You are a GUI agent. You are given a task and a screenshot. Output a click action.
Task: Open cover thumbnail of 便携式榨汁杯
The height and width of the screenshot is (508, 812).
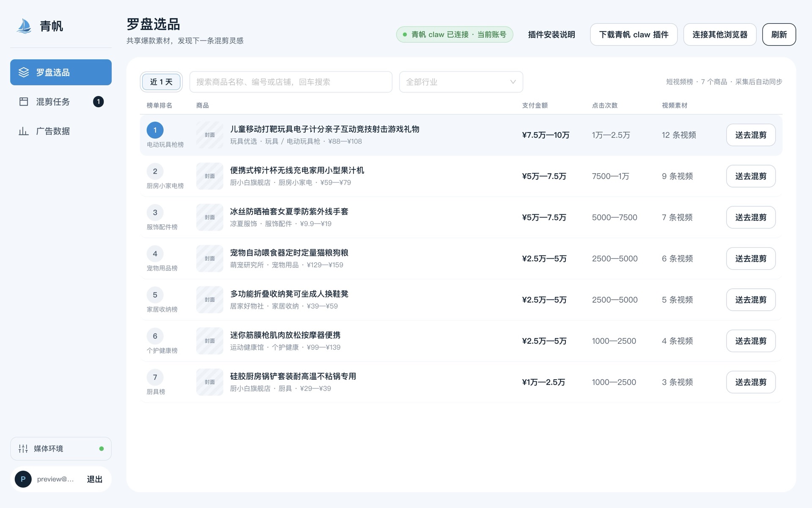tap(210, 176)
